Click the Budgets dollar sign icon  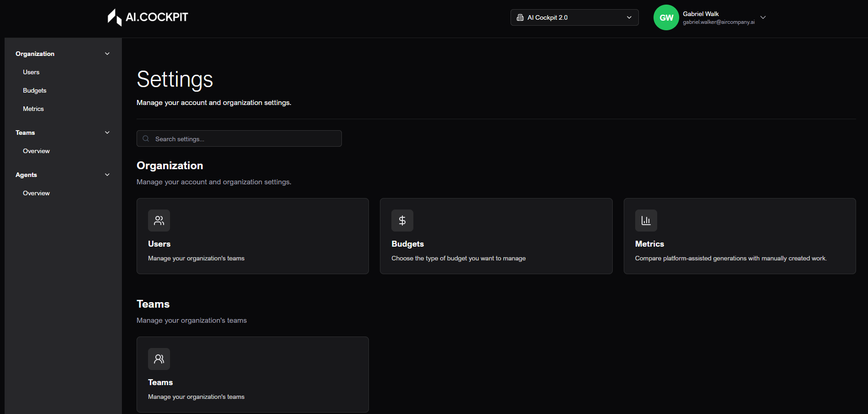point(402,221)
